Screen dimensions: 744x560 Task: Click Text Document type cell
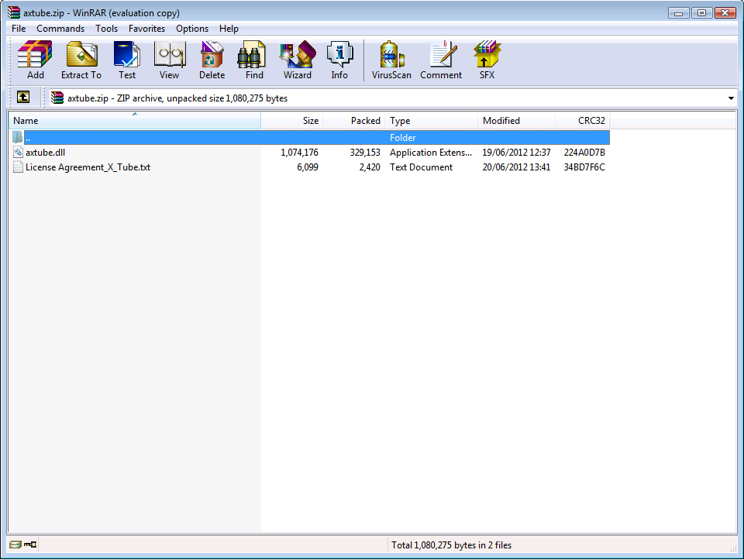(421, 167)
